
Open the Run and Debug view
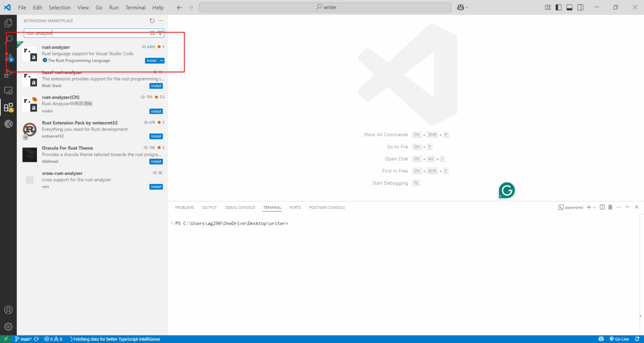(8, 74)
